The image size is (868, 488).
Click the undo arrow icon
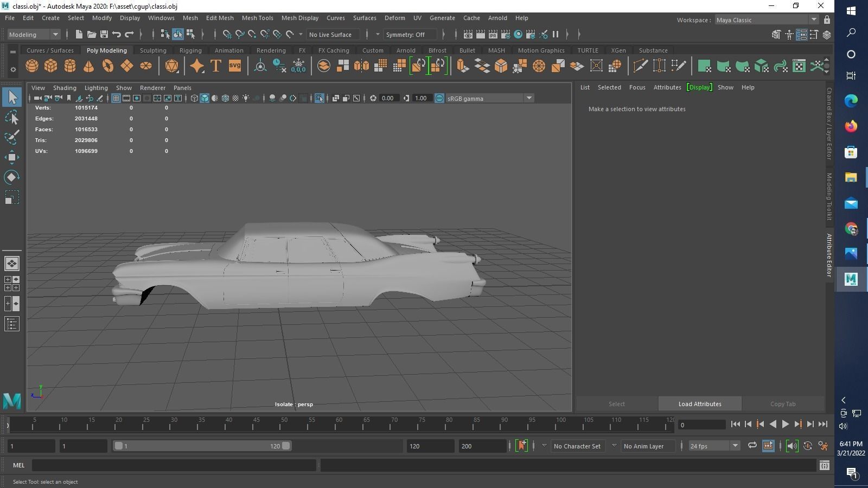117,35
